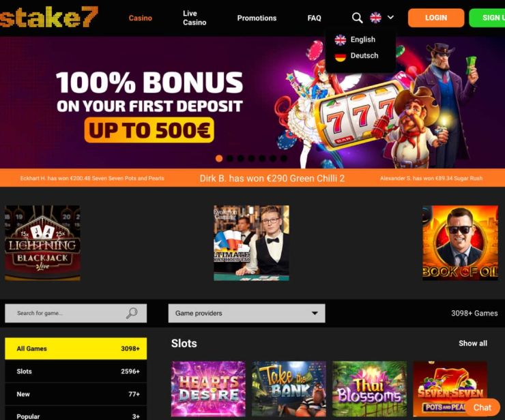The width and height of the screenshot is (505, 420).
Task: Click the search magnifier icon in header
Action: 357,18
